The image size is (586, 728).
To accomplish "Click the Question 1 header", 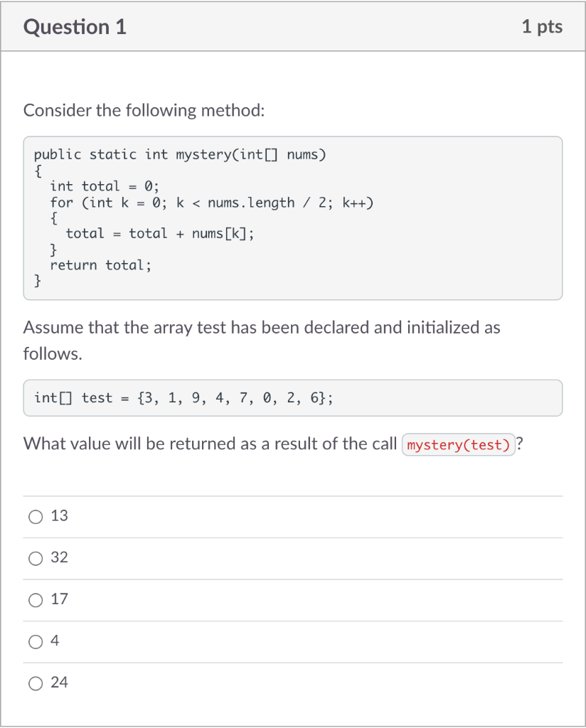I will pyautogui.click(x=74, y=26).
